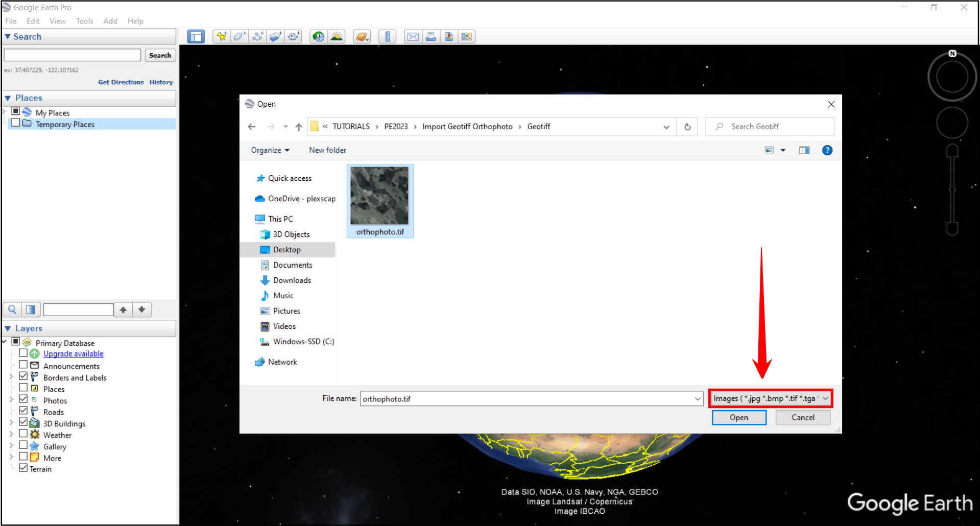Click the email envelope toolbar icon
This screenshot has width=980, height=526.
pyautogui.click(x=413, y=37)
